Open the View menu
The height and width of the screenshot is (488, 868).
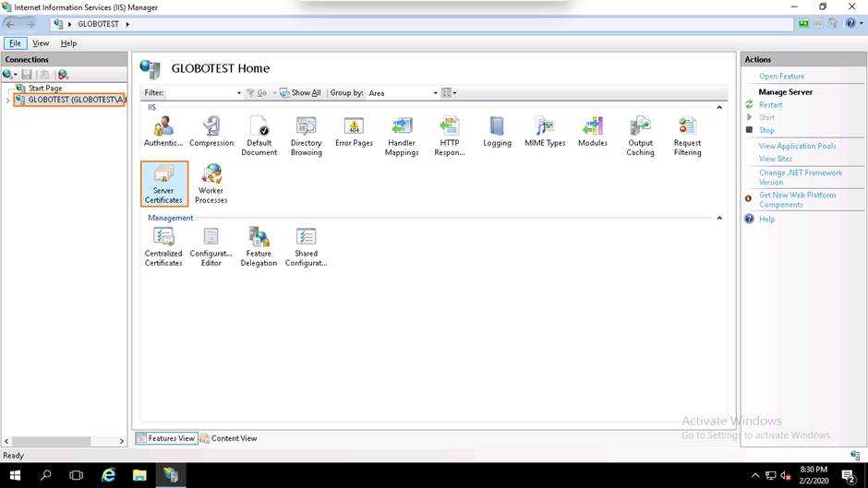point(41,43)
